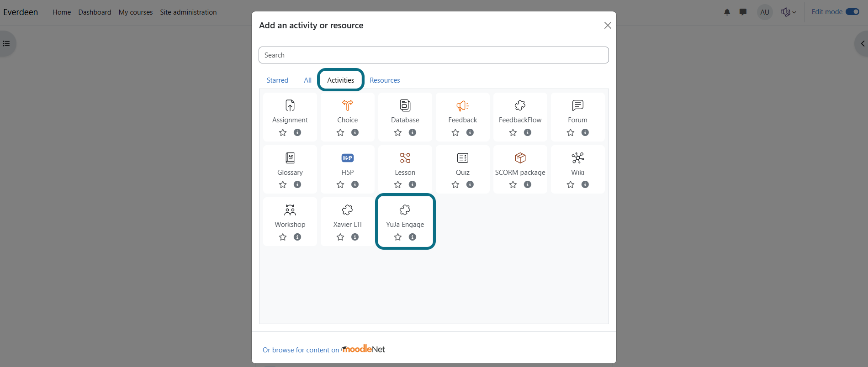Choose the YuJa Engage puzzle icon

(x=405, y=210)
